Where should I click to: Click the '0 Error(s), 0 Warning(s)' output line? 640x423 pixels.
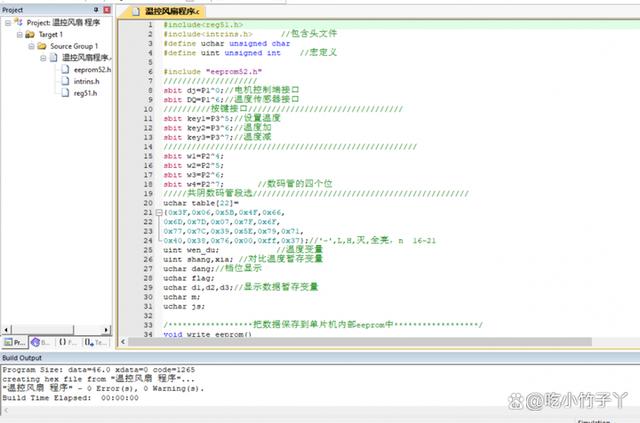[103, 388]
